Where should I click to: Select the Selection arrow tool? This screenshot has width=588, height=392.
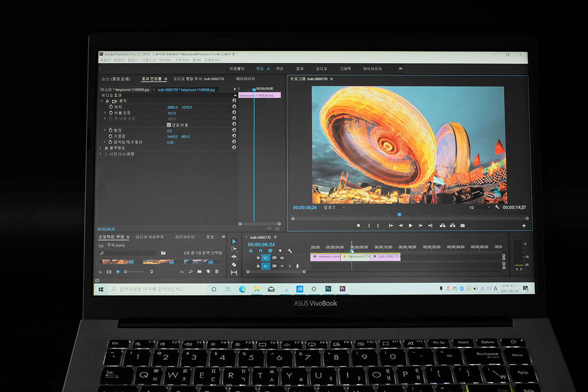point(234,241)
